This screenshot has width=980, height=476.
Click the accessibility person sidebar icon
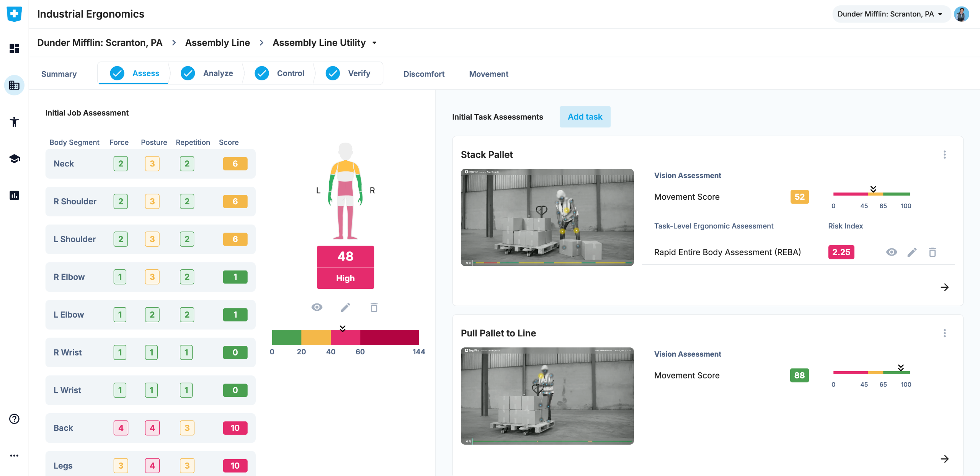pos(14,122)
